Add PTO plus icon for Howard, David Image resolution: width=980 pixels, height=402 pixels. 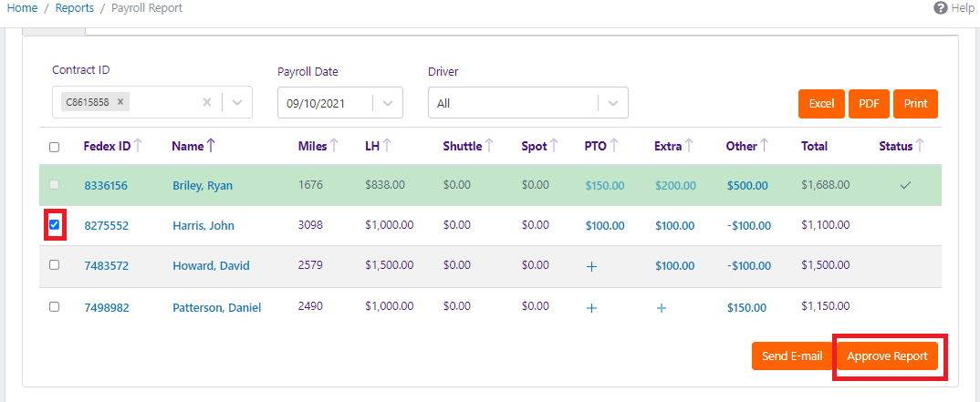pos(591,266)
